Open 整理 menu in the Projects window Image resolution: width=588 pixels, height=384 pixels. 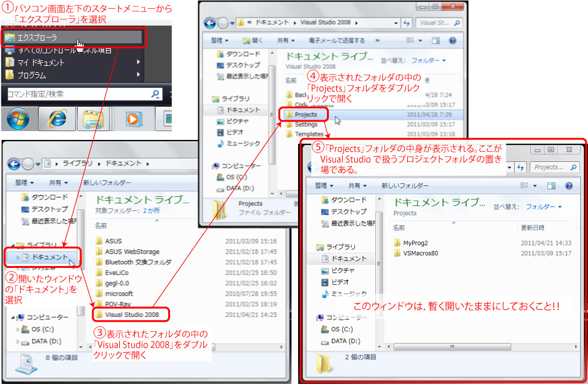tap(324, 186)
